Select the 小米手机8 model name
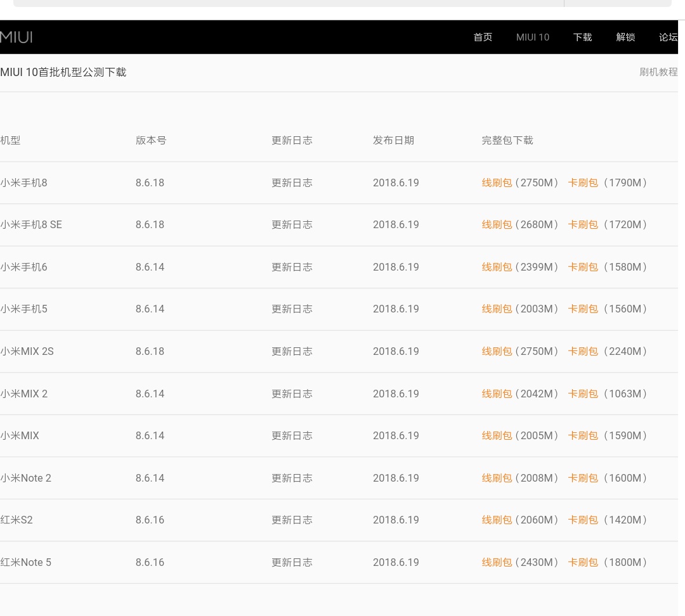This screenshot has height=616, width=685. tap(23, 183)
